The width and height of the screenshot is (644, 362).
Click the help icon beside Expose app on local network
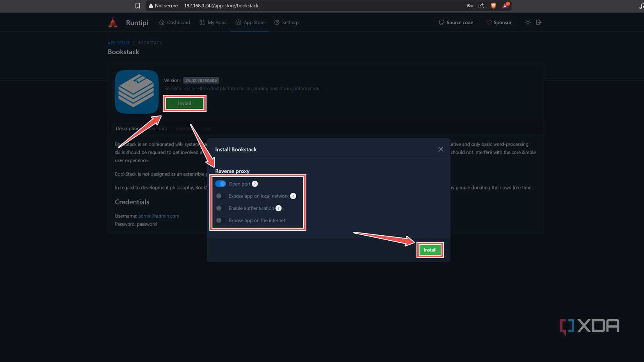pyautogui.click(x=293, y=196)
